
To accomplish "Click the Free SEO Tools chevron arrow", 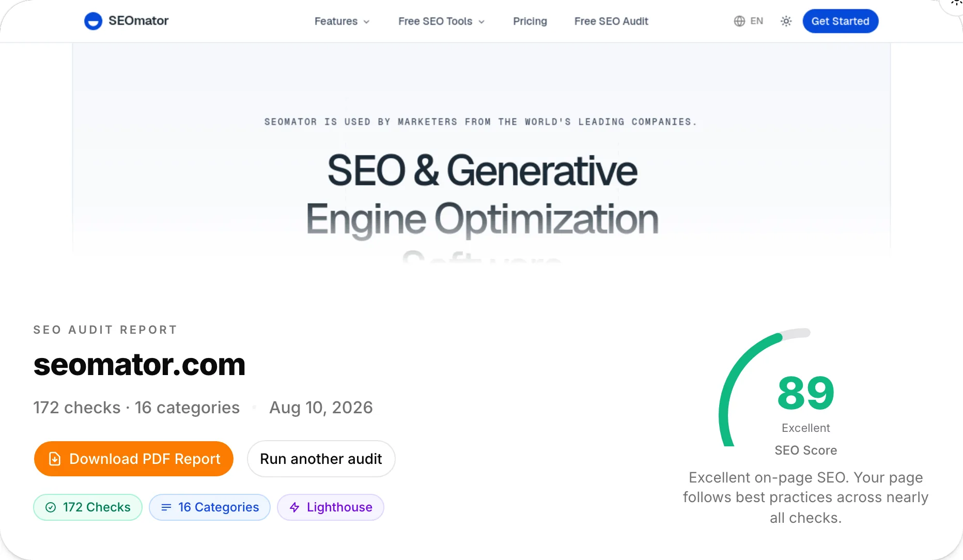I will tap(481, 22).
